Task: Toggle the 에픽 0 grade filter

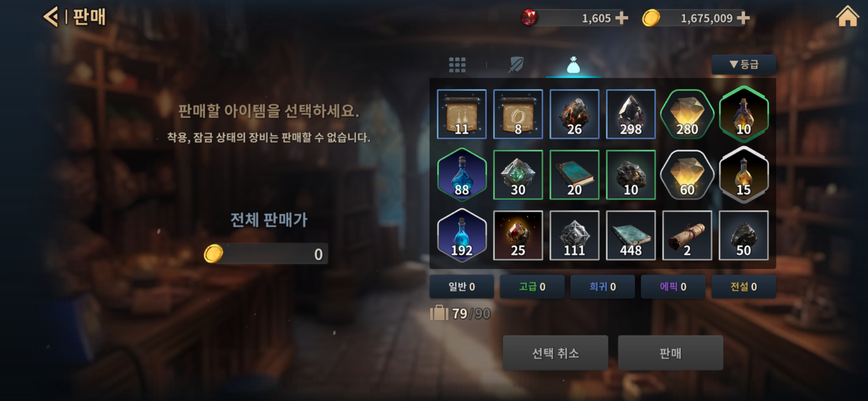Action: 673,286
